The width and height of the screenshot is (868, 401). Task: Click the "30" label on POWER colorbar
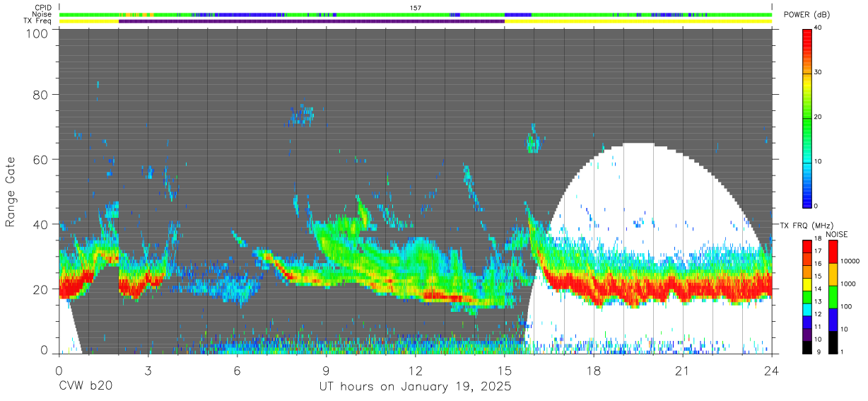pyautogui.click(x=818, y=72)
